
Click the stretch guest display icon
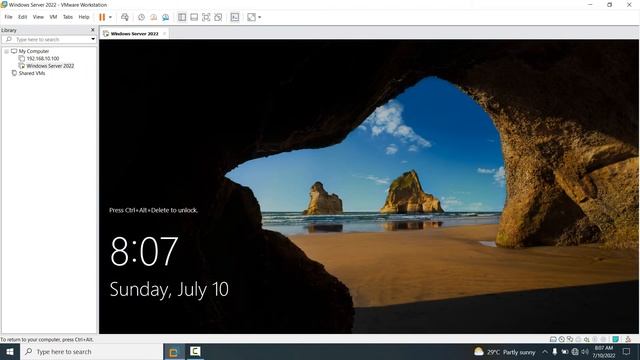click(251, 17)
